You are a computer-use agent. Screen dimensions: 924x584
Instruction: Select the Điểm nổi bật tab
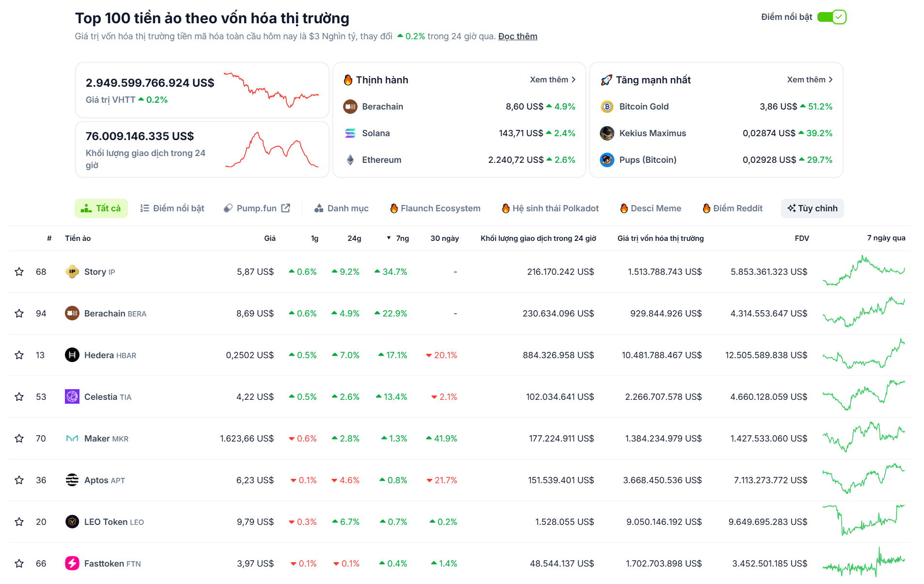172,208
